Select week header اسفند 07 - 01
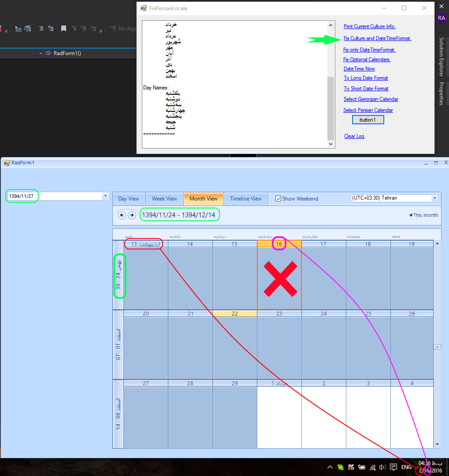Screen dimensions: 449x476 [x=119, y=345]
